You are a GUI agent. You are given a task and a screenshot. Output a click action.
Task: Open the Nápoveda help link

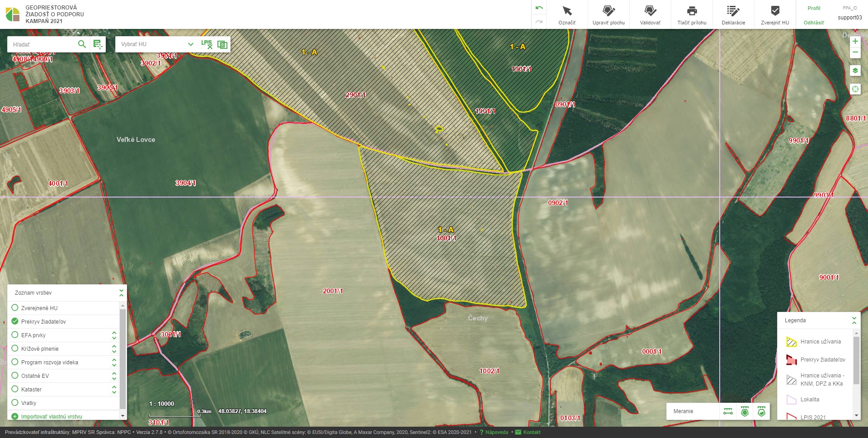[496, 432]
